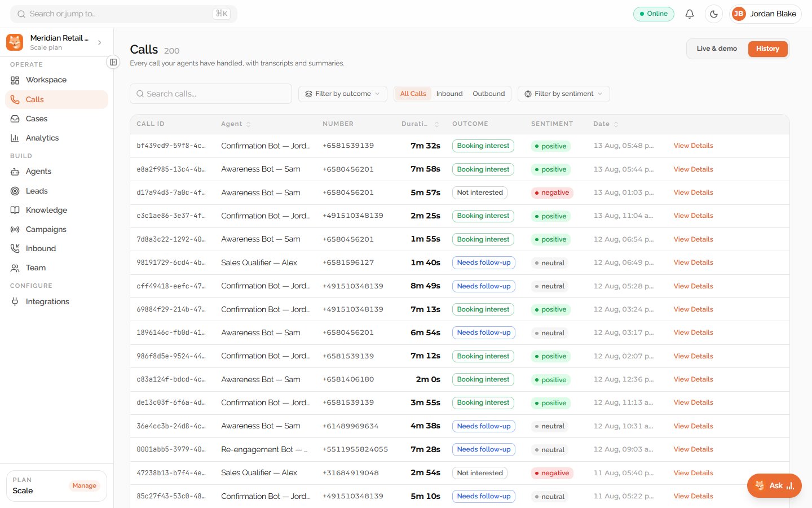Focus the Search or jump to field
The width and height of the screenshot is (812, 508).
[x=123, y=14]
